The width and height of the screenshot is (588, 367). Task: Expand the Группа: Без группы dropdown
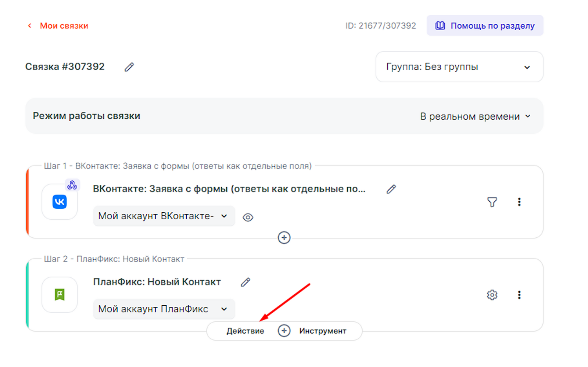click(459, 67)
